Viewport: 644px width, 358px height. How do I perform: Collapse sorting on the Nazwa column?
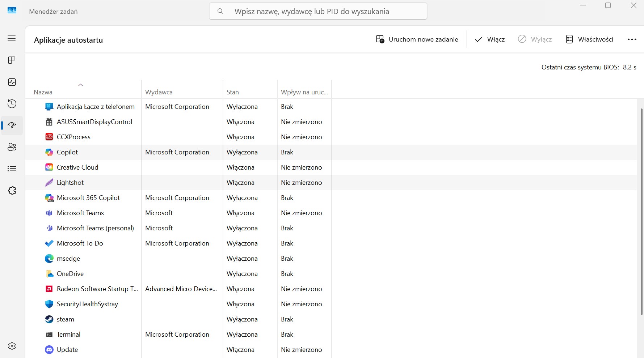pos(80,85)
